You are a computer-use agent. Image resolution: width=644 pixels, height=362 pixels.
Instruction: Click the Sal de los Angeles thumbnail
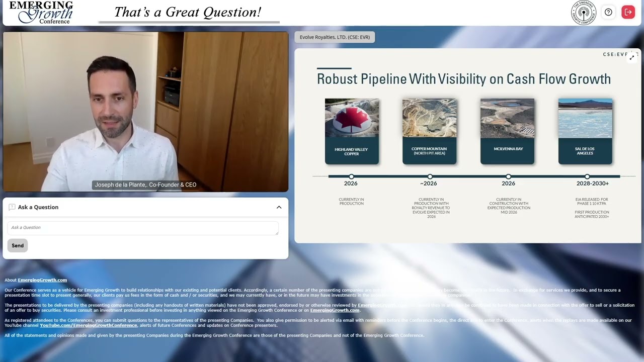coord(585,131)
